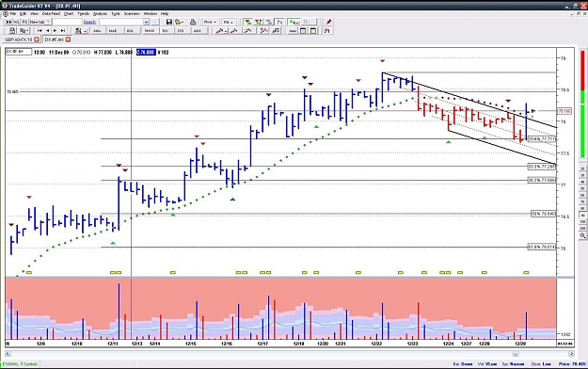
Task: Click the scrollbar left arrow
Action: (8, 354)
